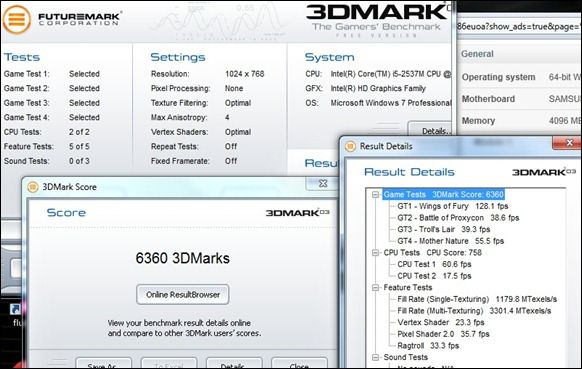Click the desktop shortcut icon at bottom left

click(16, 309)
